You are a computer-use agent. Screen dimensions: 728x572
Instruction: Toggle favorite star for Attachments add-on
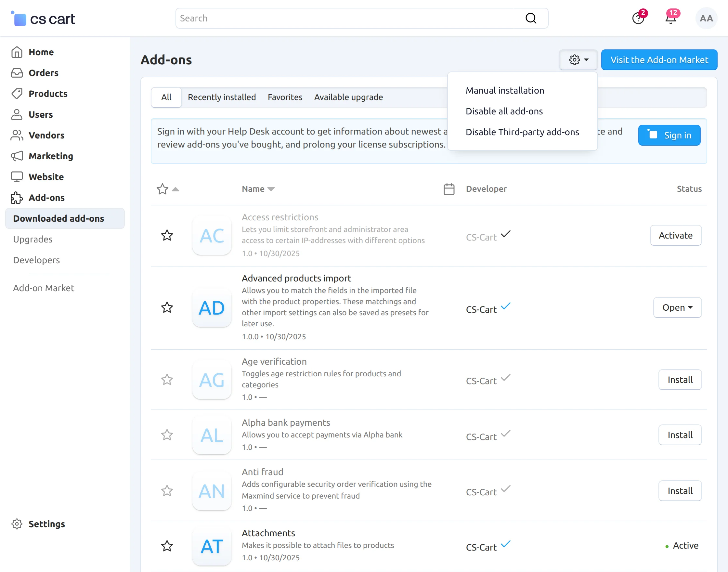point(167,546)
